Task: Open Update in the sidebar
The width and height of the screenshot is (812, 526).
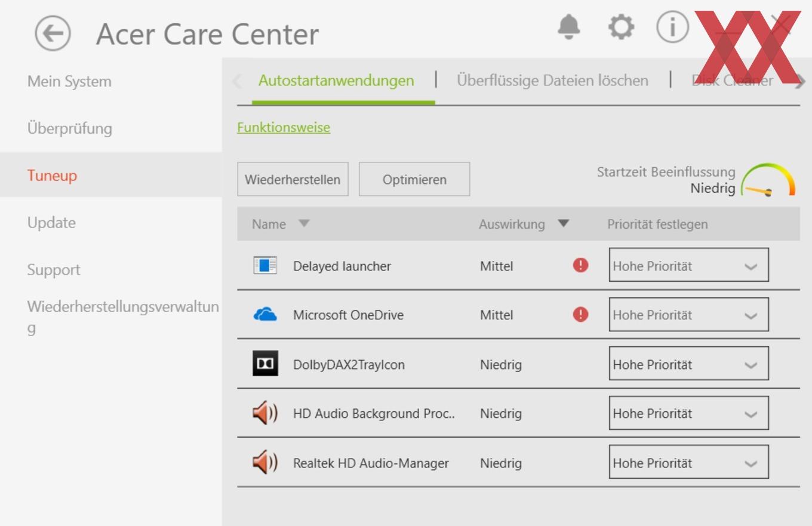Action: (51, 223)
